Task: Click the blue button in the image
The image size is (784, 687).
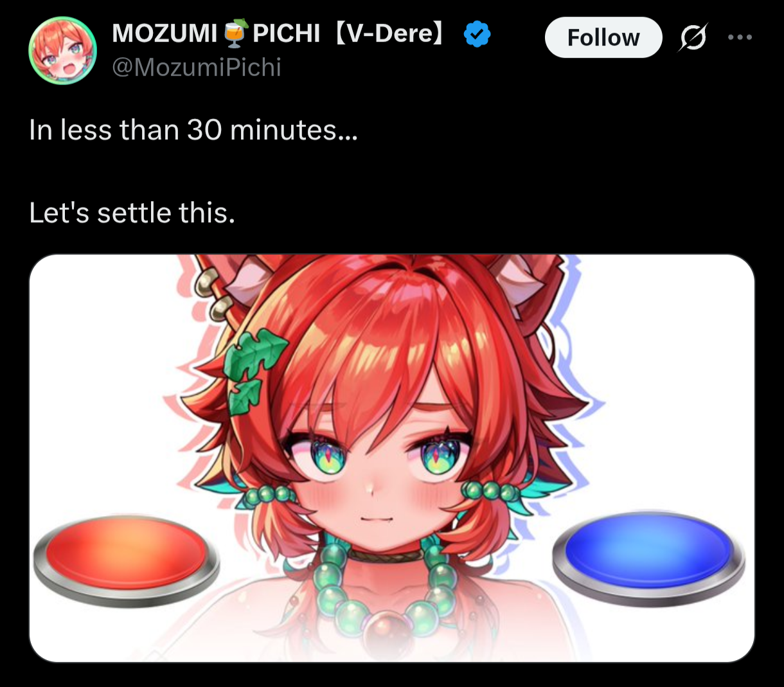Action: coord(649,557)
